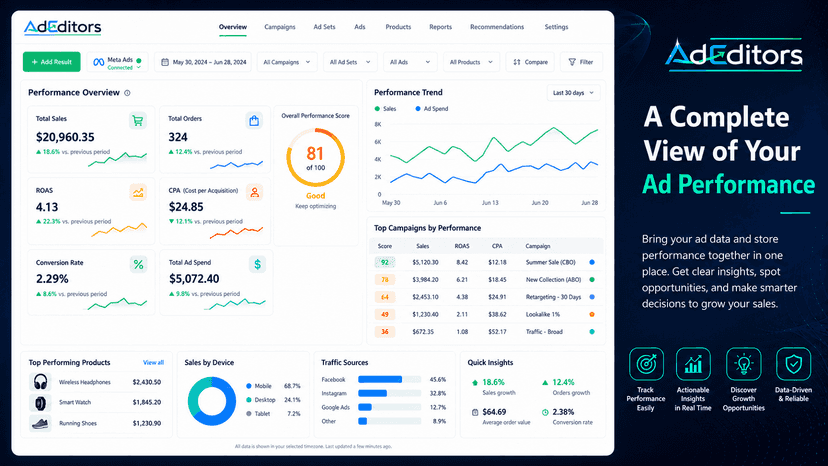
Task: Click the Lookalike 1% orange color dot
Action: point(592,314)
